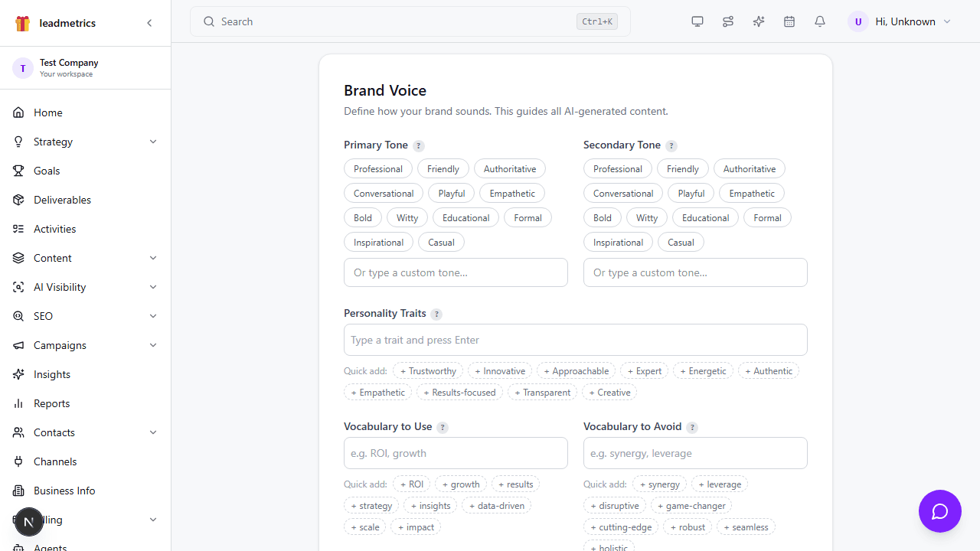
Task: Expand the Billing section chevron
Action: pos(153,520)
